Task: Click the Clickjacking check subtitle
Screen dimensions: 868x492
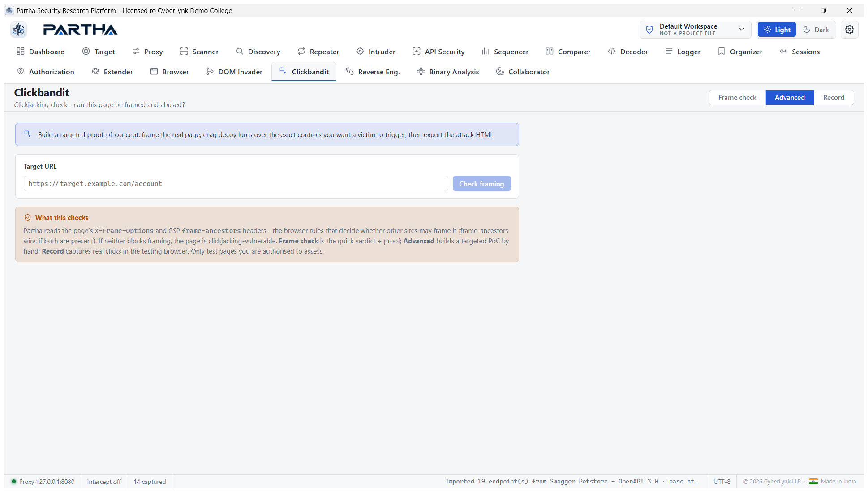Action: pyautogui.click(x=99, y=105)
